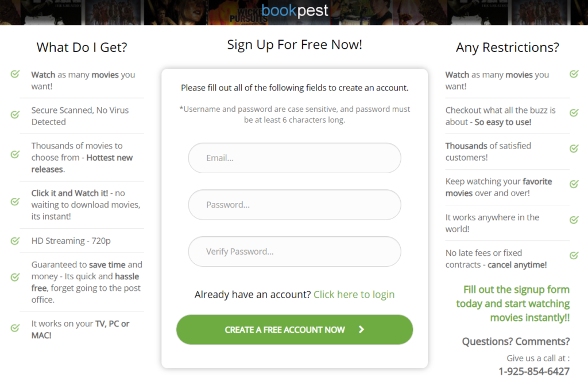588x386 pixels.
Task: Focus the Email input field
Action: click(x=295, y=158)
